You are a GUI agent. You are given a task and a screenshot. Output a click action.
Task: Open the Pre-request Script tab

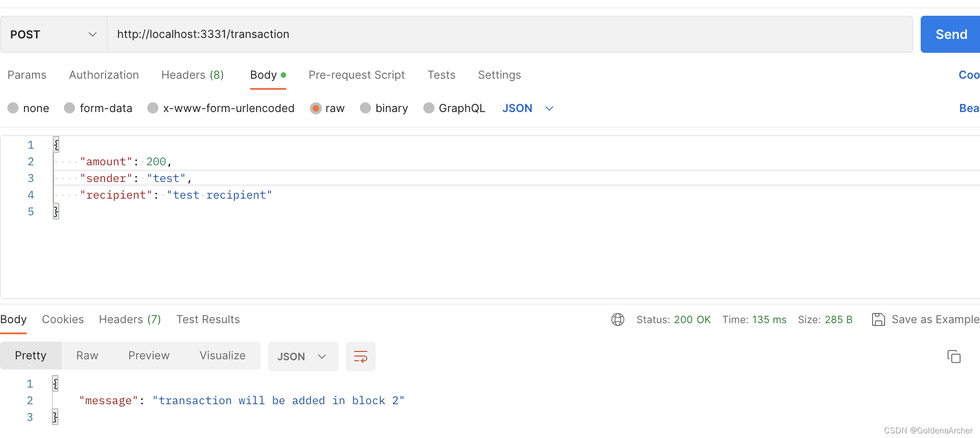point(357,75)
